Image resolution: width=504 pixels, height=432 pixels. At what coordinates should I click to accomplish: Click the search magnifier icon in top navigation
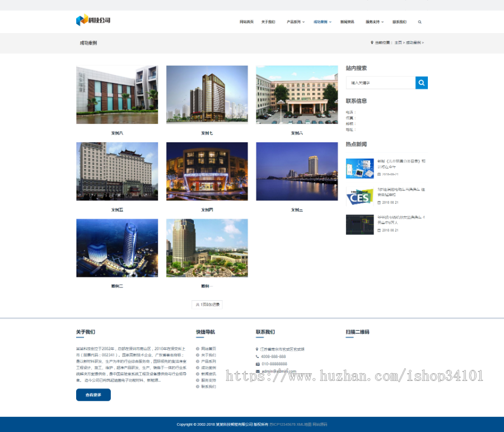pos(419,22)
